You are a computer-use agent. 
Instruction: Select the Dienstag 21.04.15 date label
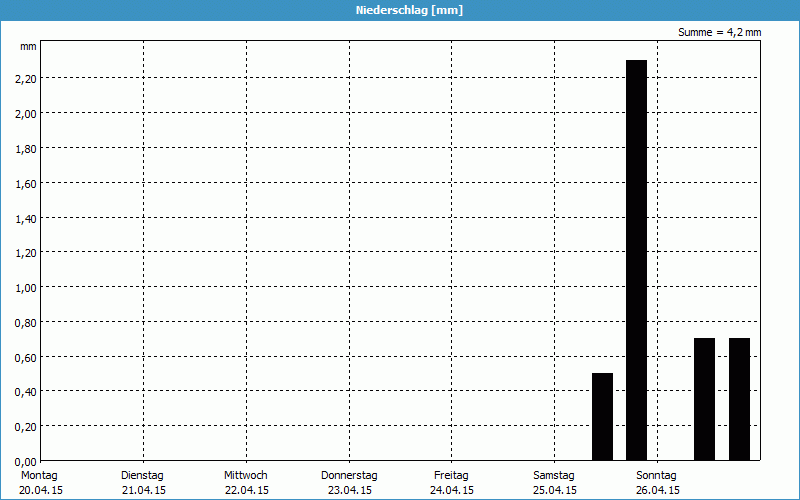click(142, 482)
